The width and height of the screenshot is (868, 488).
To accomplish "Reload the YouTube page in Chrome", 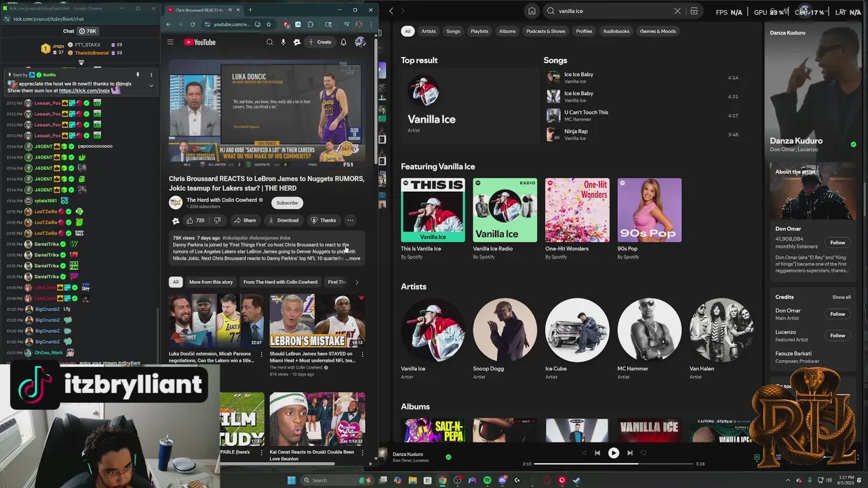I will click(x=193, y=24).
